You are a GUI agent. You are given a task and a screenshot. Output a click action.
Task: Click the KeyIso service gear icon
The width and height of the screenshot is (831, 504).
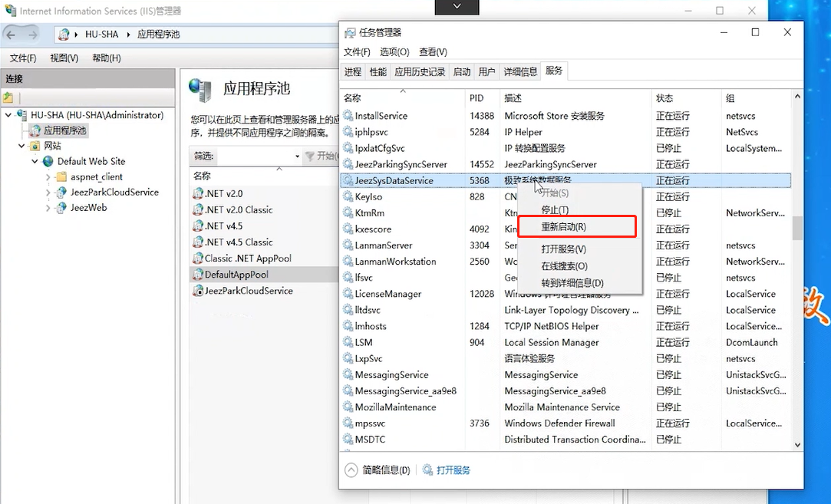[348, 196]
